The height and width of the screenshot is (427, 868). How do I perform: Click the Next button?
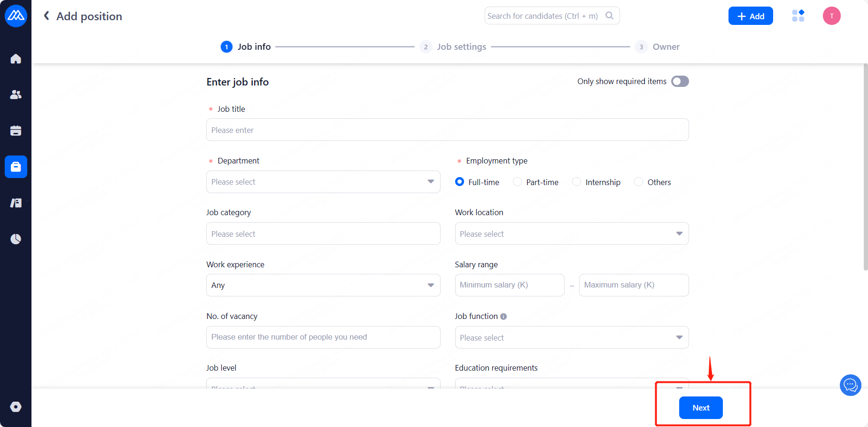pyautogui.click(x=700, y=408)
